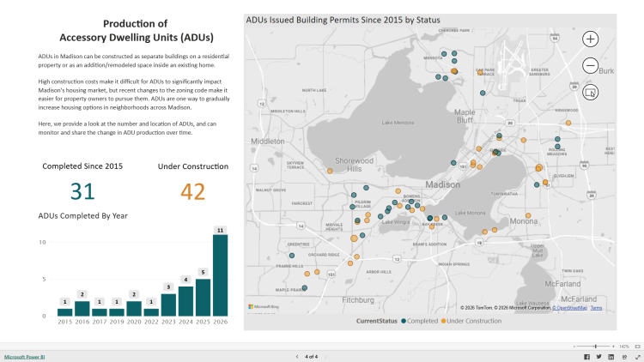Click the orange dot above Monona label

(528, 215)
